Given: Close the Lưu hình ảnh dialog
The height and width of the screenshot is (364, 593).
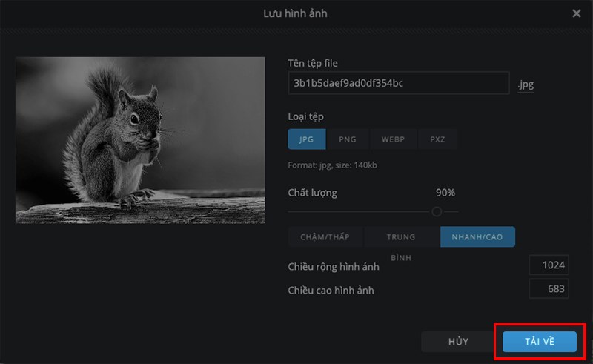Looking at the screenshot, I should point(576,13).
